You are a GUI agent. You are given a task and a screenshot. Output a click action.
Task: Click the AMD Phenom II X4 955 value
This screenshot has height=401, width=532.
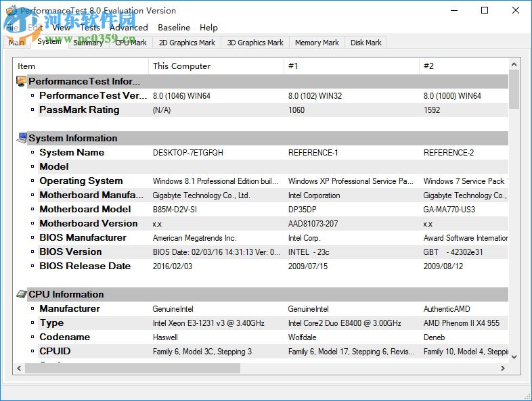462,323
